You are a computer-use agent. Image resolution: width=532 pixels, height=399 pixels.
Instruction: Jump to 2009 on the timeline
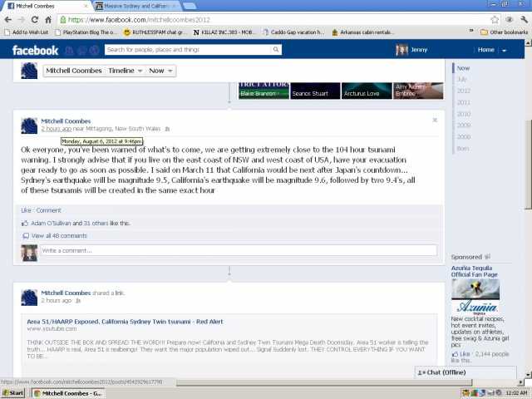click(464, 126)
